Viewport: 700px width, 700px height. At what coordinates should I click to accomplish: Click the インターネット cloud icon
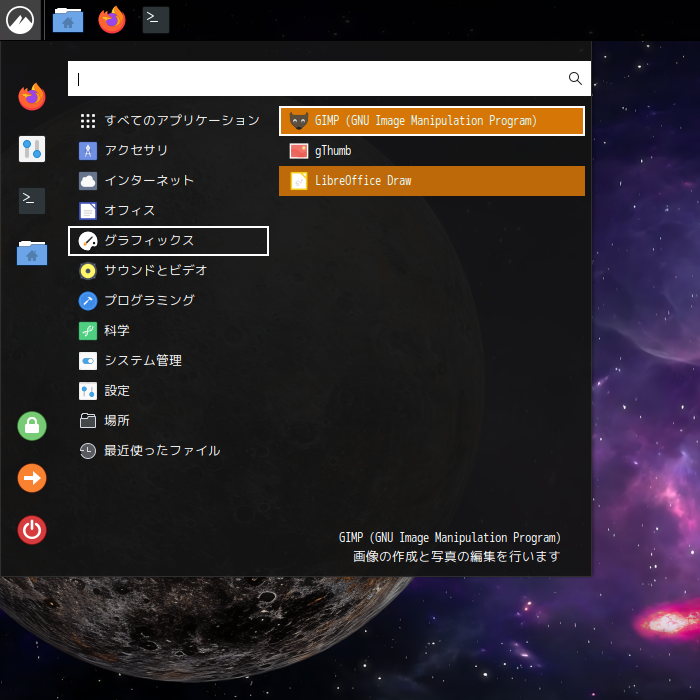click(88, 181)
